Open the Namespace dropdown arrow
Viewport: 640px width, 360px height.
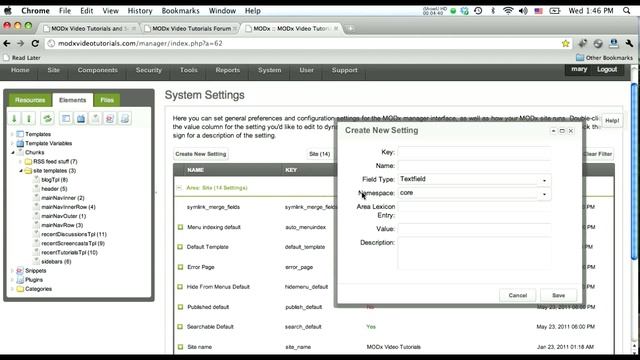544,194
